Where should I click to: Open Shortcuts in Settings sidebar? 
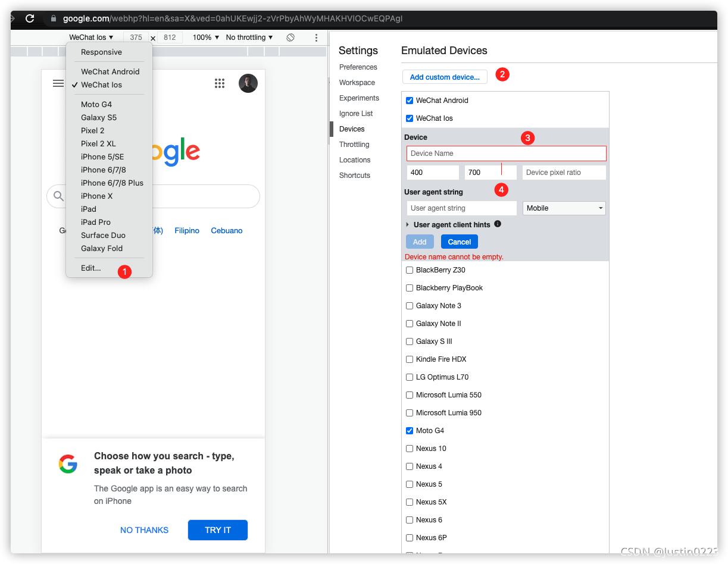pyautogui.click(x=355, y=176)
